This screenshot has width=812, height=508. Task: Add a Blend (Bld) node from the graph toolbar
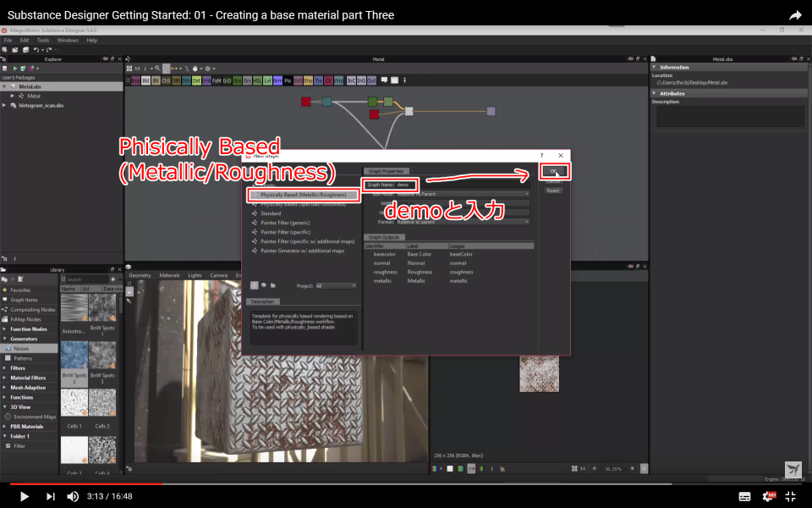[x=145, y=81]
